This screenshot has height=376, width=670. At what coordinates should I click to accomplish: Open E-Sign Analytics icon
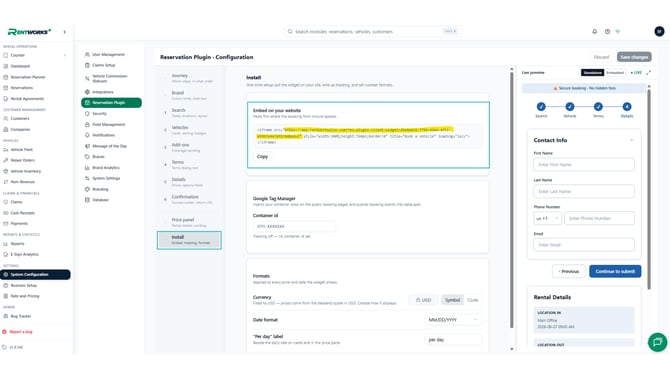pos(6,254)
